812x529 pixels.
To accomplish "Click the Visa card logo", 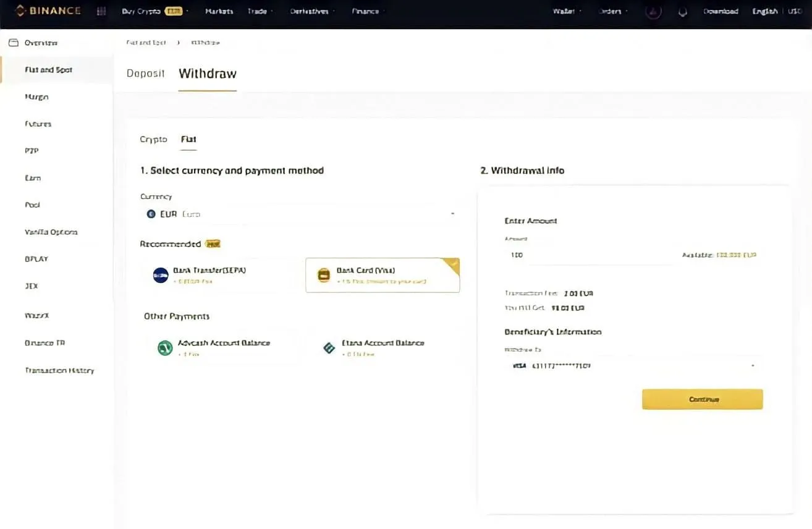I will (x=519, y=366).
